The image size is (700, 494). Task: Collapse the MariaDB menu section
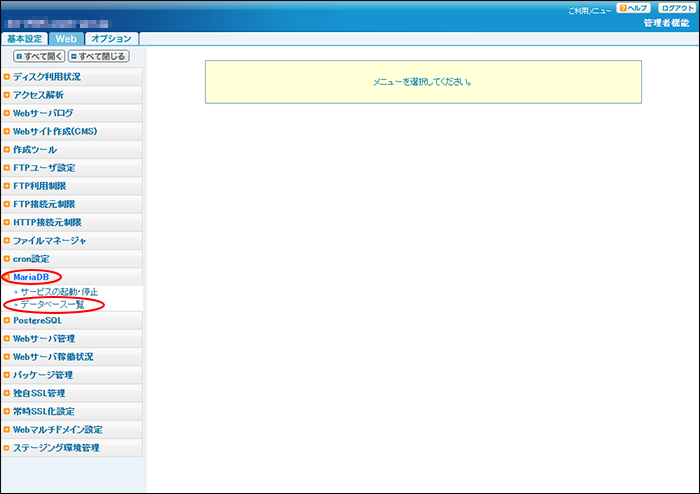(31, 276)
